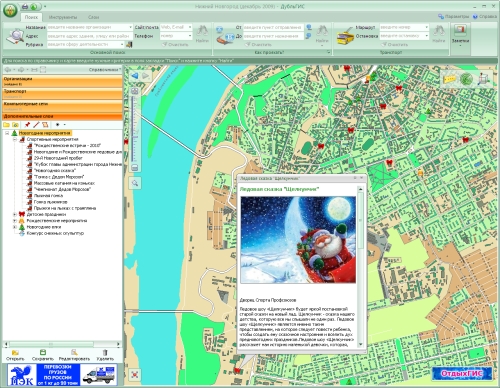
Task: Select 'Лыжная гонка' tree item
Action: pyautogui.click(x=48, y=196)
